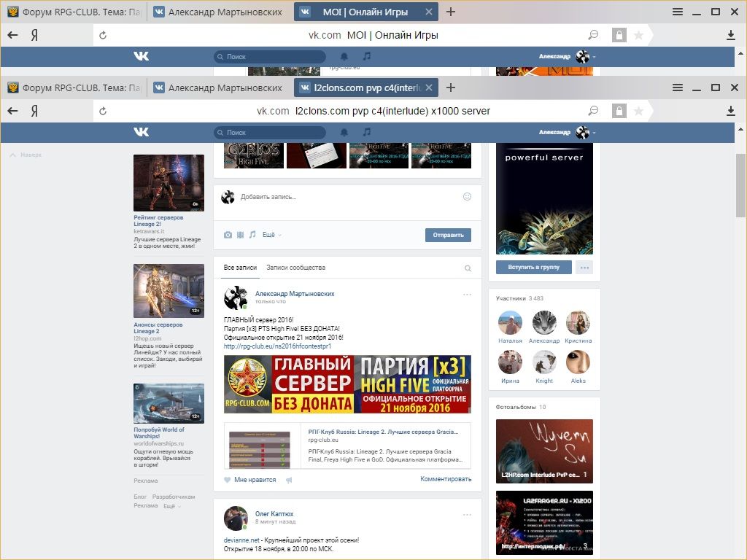Open the 'Анонсы серверов Lineage 2' ad link
747x560 pixels.
pos(158,327)
